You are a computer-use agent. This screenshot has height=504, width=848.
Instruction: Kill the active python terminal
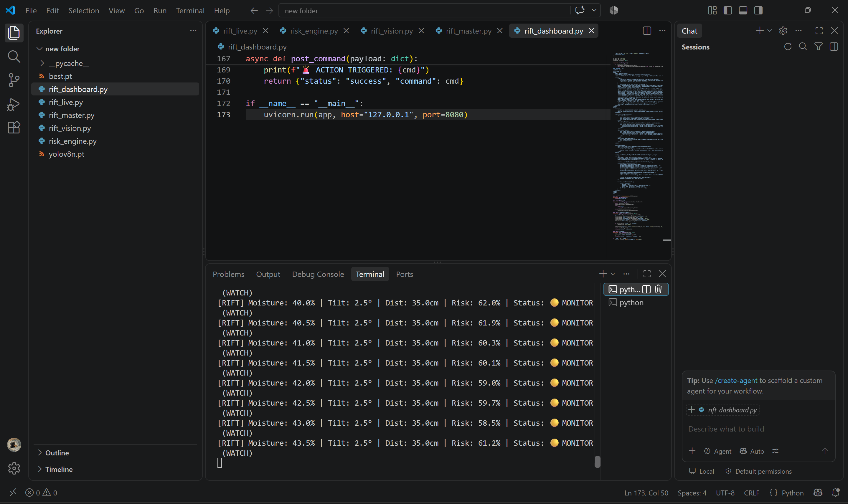(x=658, y=289)
